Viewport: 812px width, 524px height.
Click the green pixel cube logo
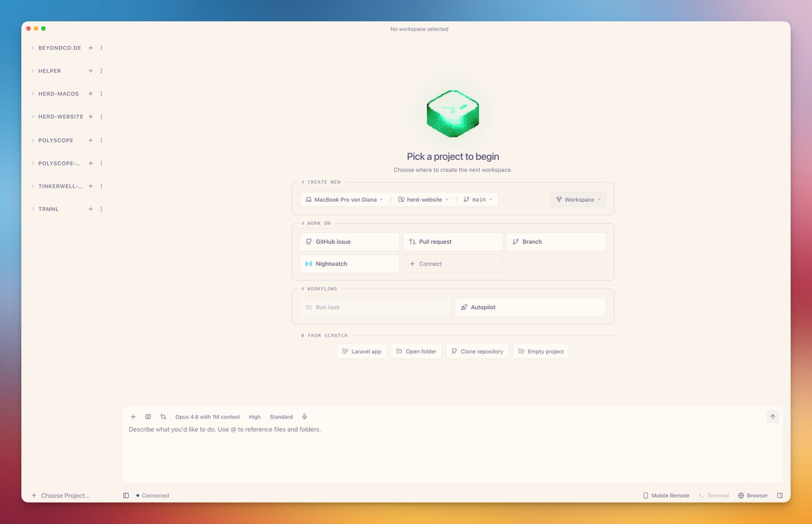pos(453,113)
